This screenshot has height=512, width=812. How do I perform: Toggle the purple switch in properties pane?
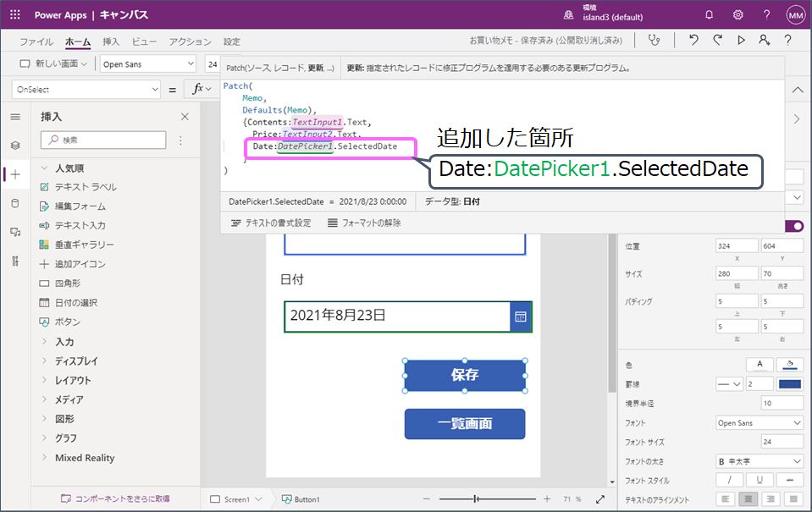794,226
